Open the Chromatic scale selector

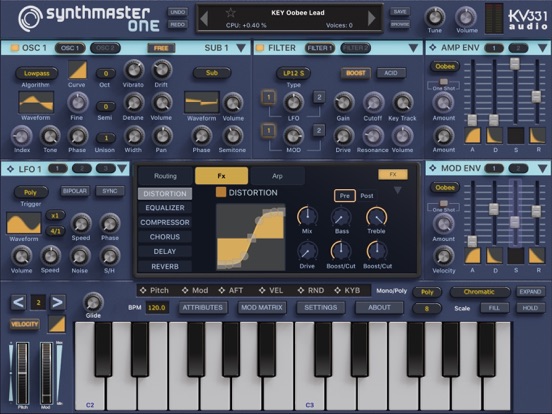[x=479, y=292]
